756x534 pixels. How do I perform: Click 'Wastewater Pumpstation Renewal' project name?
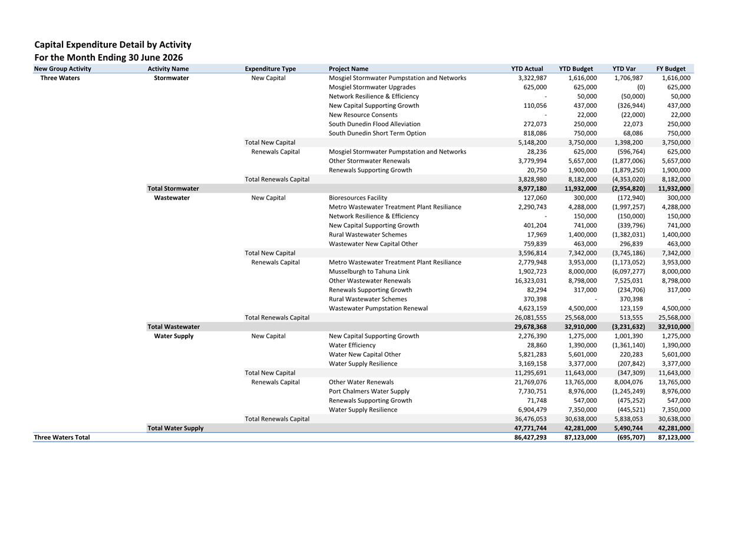[378, 309]
